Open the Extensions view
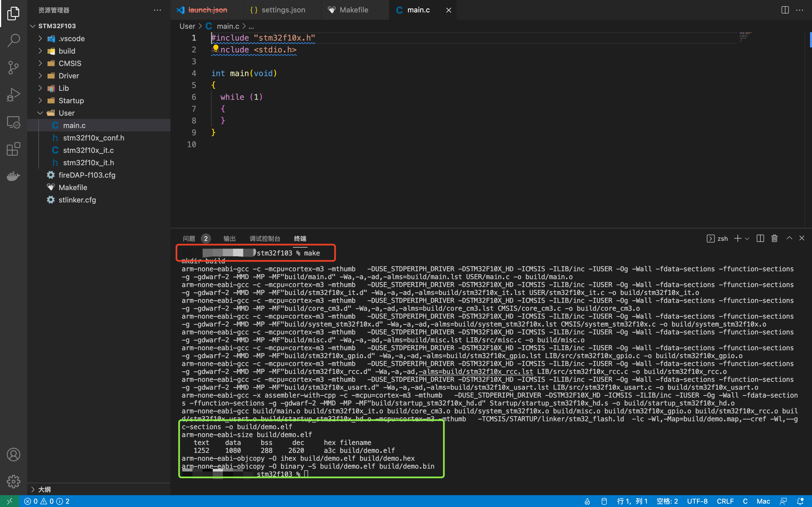The image size is (812, 507). tap(14, 149)
